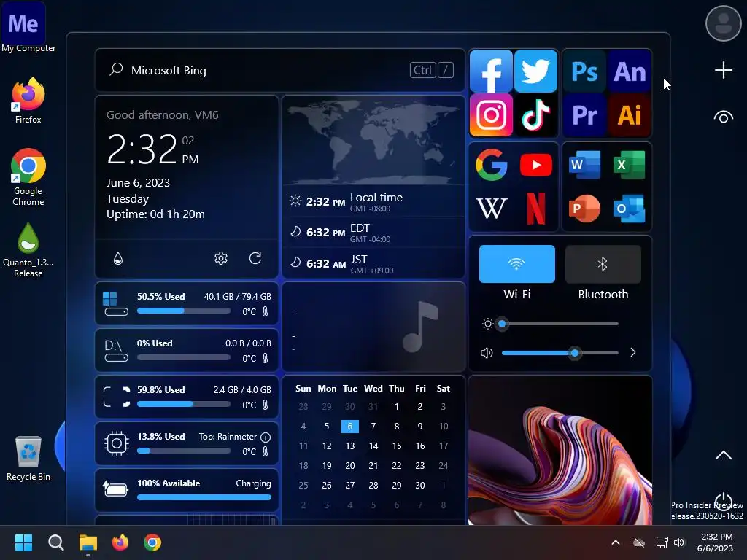Open taskbar Search
Image resolution: width=747 pixels, height=560 pixels.
tap(55, 542)
